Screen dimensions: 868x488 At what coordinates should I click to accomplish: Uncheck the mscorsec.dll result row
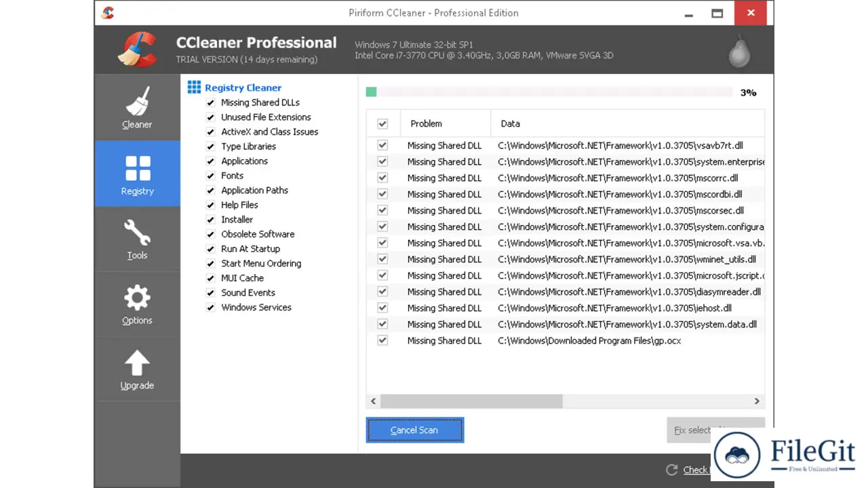click(x=382, y=210)
